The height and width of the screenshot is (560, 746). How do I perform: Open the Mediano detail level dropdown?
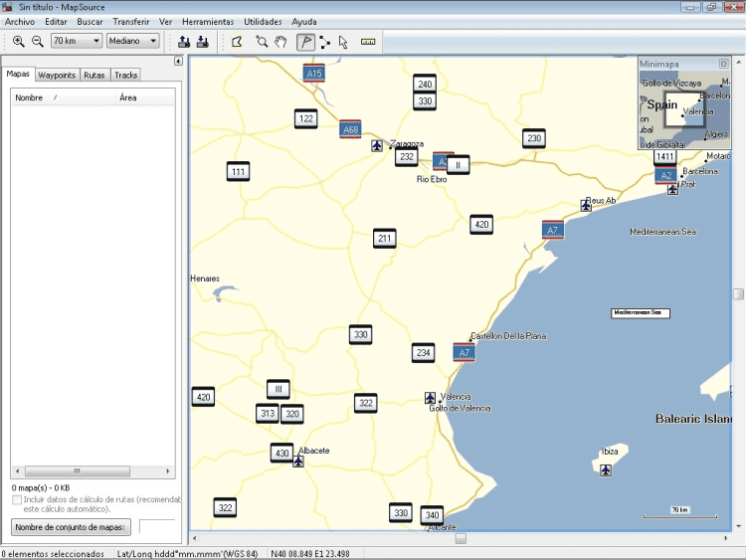133,42
